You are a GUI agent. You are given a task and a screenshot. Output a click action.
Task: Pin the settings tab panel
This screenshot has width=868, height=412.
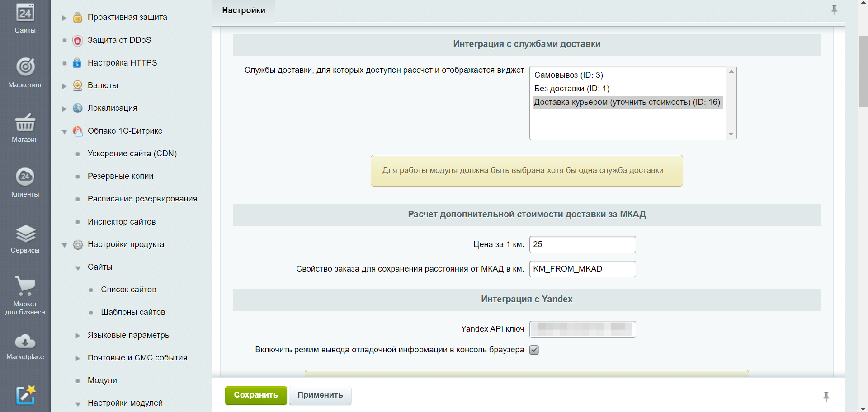click(834, 10)
